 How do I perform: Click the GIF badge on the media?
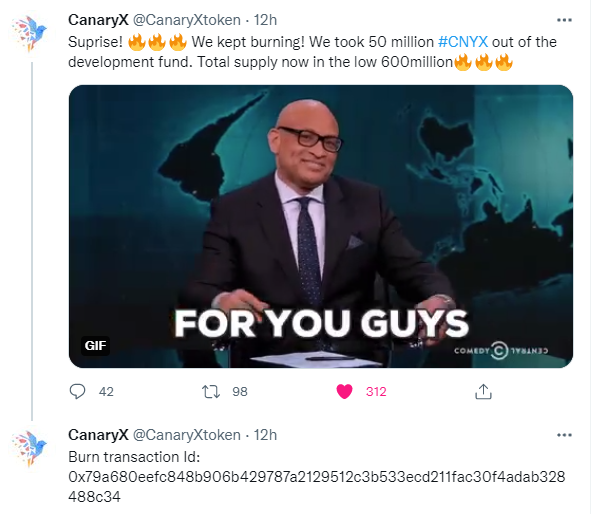click(95, 346)
